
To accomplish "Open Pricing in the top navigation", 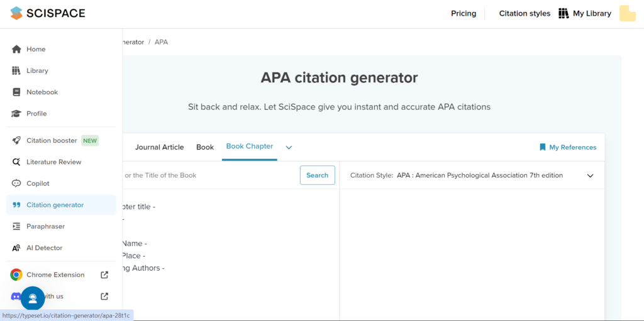I will coord(464,13).
